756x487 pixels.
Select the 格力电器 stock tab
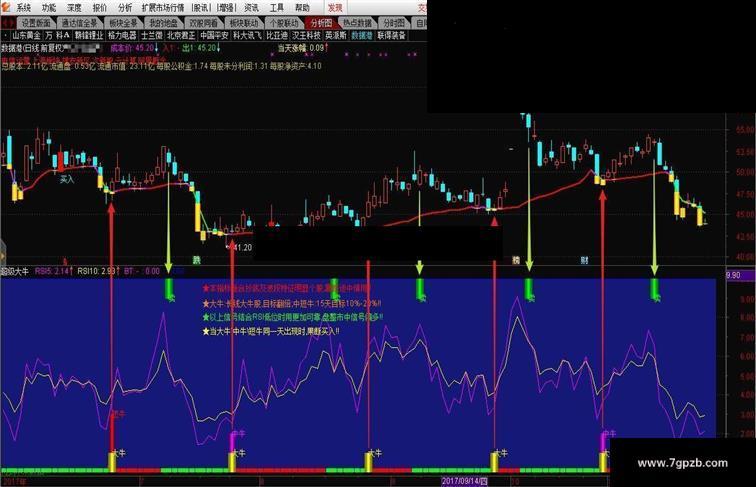click(122, 35)
